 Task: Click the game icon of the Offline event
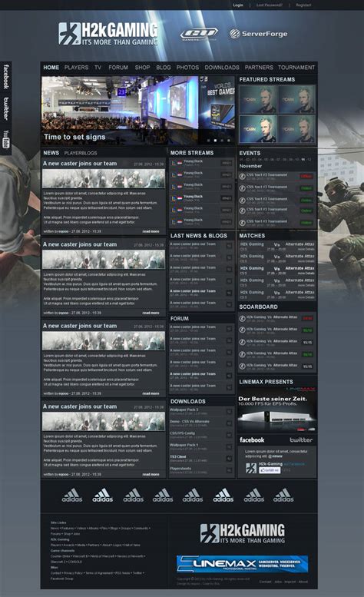click(243, 176)
